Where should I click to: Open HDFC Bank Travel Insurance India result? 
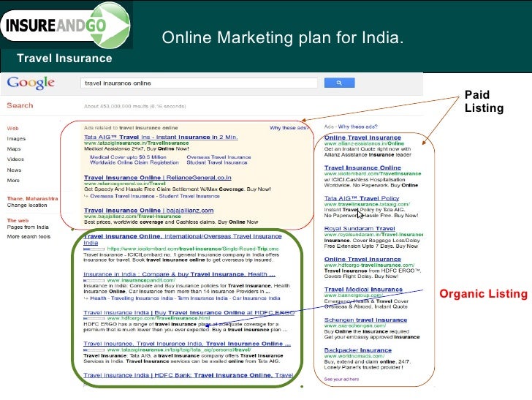[x=188, y=375]
